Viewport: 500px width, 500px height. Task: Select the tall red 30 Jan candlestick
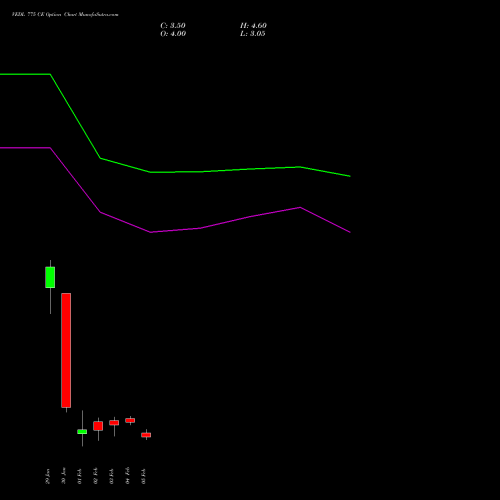tap(66, 350)
